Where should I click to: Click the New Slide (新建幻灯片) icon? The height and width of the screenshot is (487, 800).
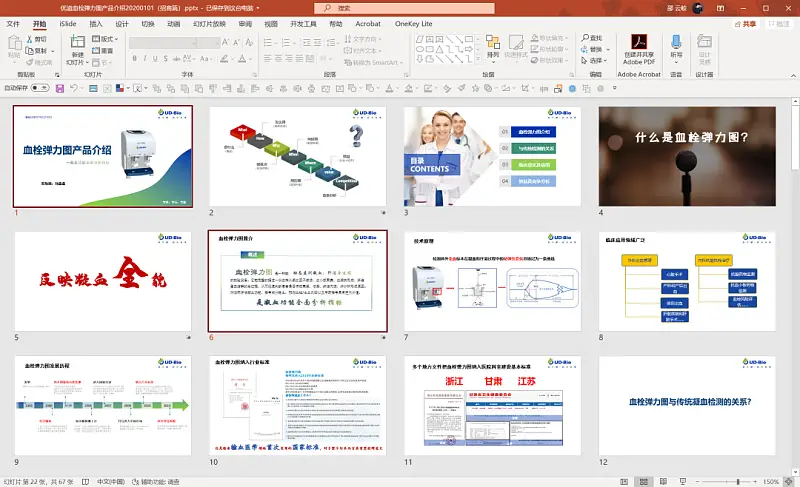click(x=78, y=42)
